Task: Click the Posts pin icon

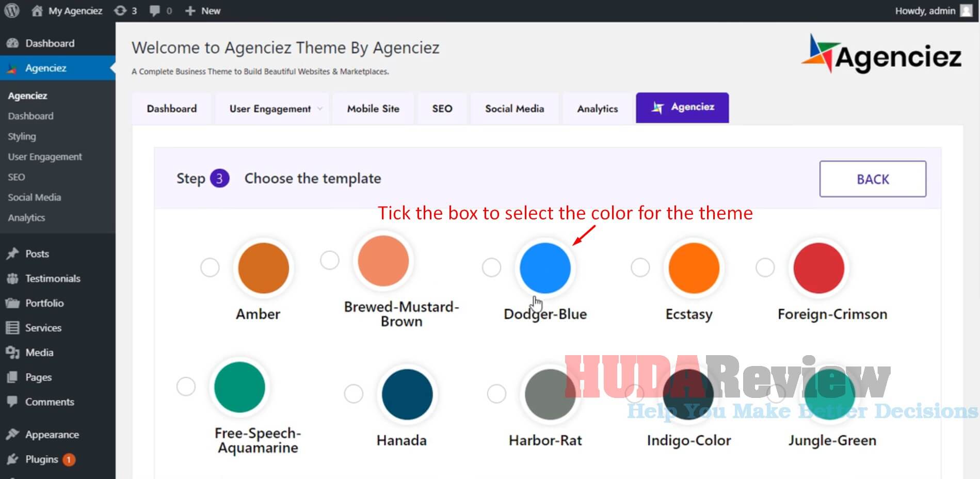Action: 13,254
